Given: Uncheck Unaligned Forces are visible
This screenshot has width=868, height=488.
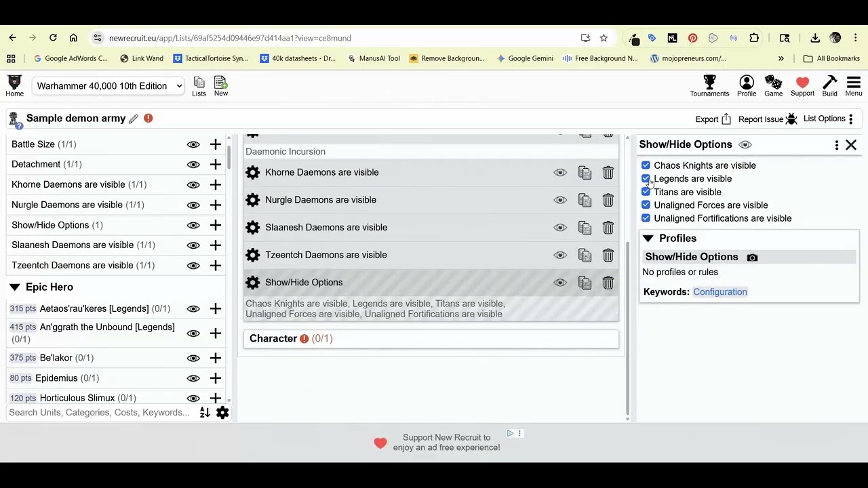Looking at the screenshot, I should point(646,205).
